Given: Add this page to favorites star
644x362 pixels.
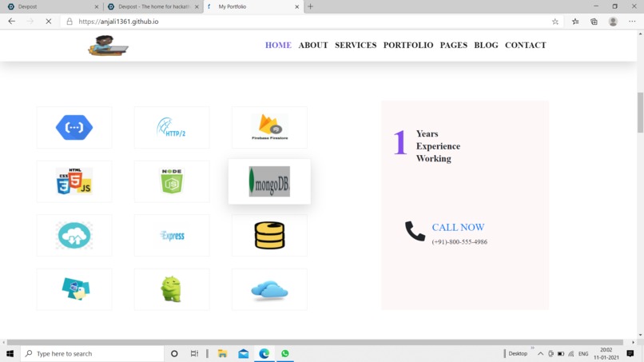Looking at the screenshot, I should point(555,22).
